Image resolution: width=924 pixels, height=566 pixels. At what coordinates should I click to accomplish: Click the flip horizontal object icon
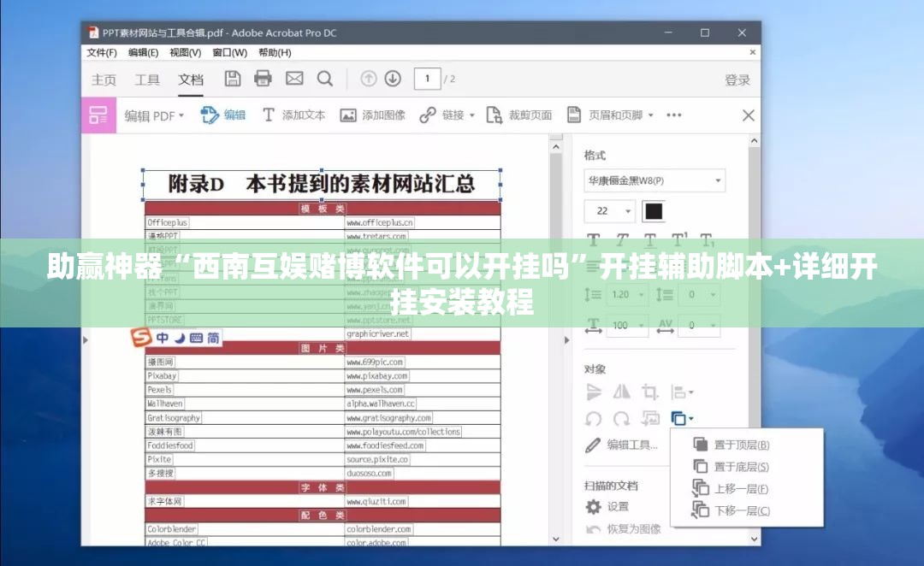[x=622, y=392]
